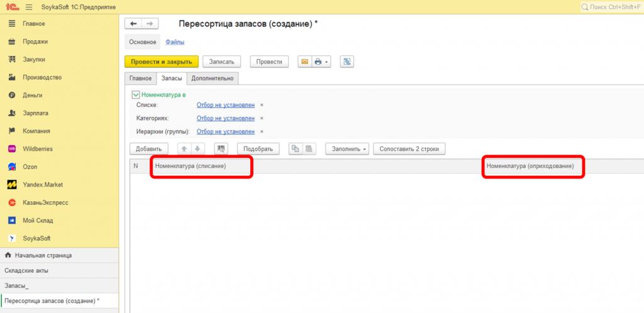This screenshot has height=313, width=644.
Task: Click the copy rows icon
Action: coord(294,149)
